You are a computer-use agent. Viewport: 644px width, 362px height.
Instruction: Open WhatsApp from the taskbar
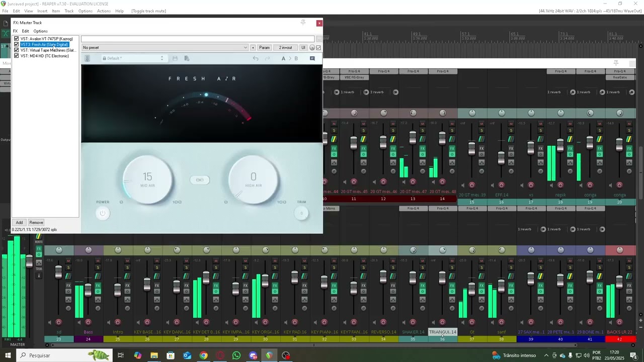[x=236, y=355]
